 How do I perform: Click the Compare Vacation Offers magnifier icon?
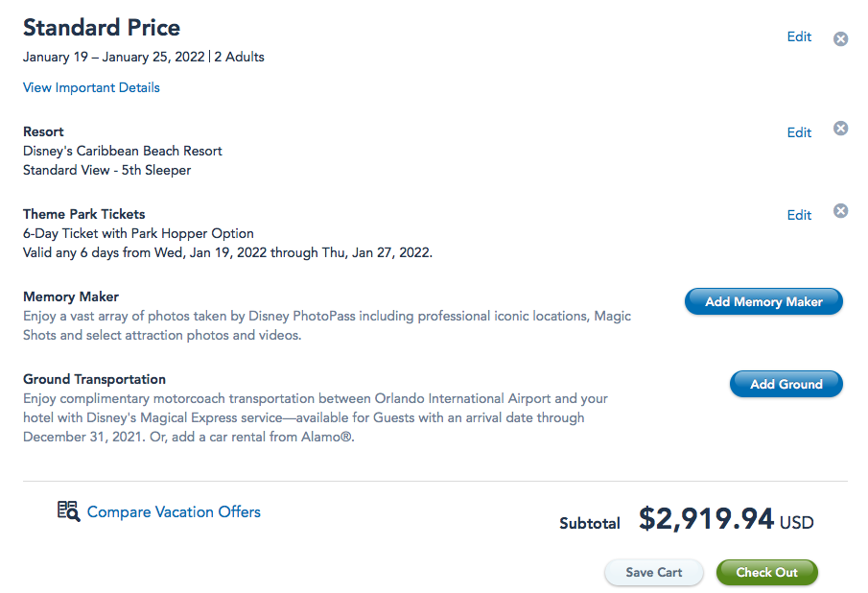67,510
